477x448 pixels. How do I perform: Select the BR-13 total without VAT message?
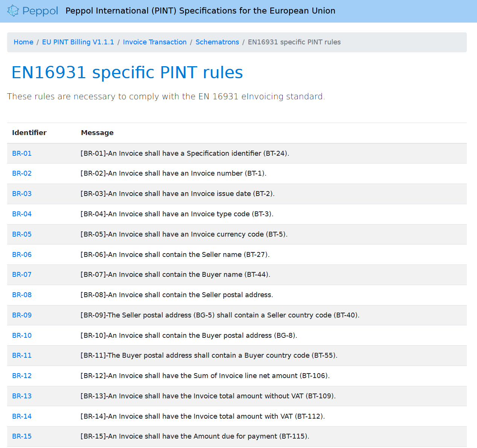pos(208,396)
